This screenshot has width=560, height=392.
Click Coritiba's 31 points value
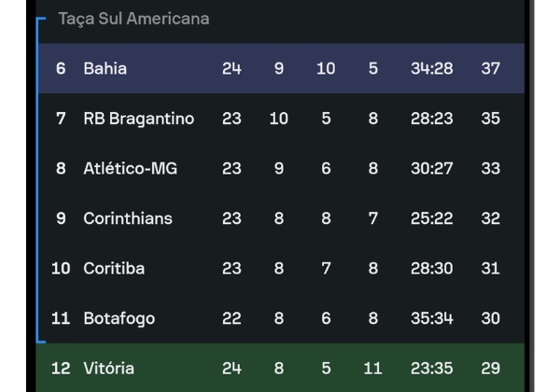point(490,269)
